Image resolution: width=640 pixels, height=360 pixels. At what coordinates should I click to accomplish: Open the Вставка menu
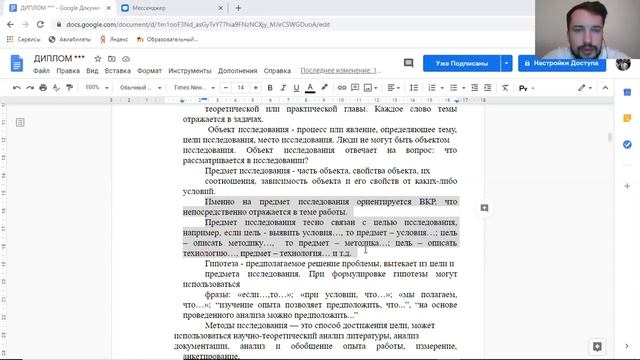(118, 71)
